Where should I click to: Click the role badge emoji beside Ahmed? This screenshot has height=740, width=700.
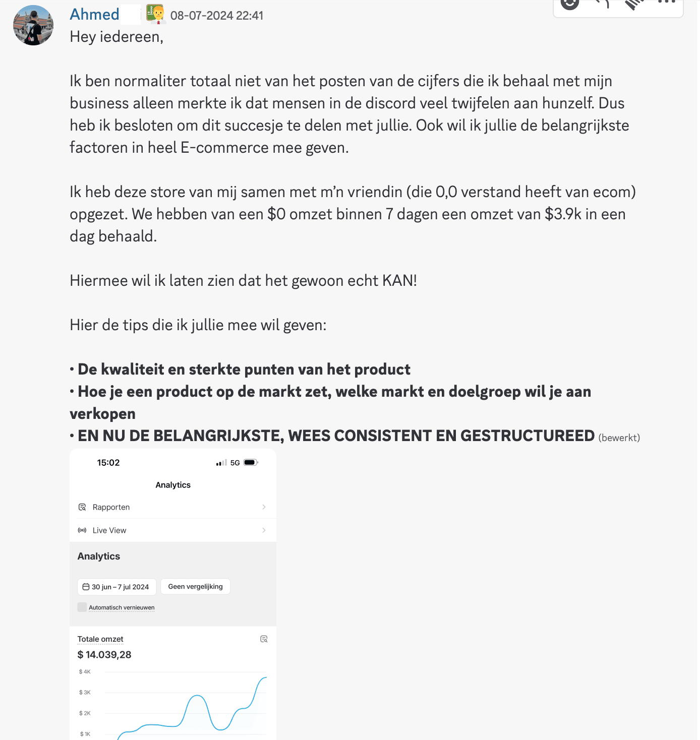click(x=156, y=14)
